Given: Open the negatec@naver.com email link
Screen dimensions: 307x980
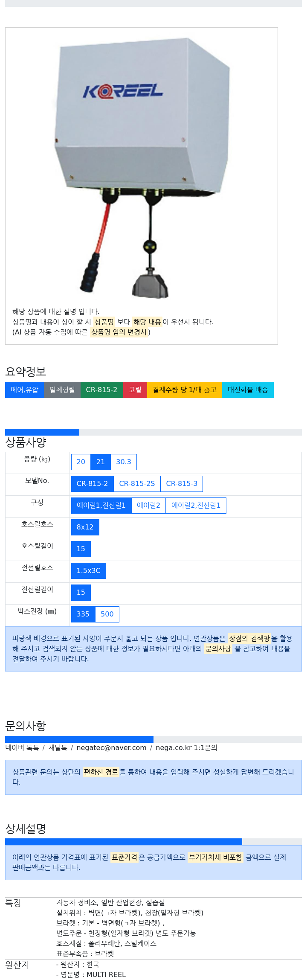Looking at the screenshot, I should pyautogui.click(x=111, y=748).
